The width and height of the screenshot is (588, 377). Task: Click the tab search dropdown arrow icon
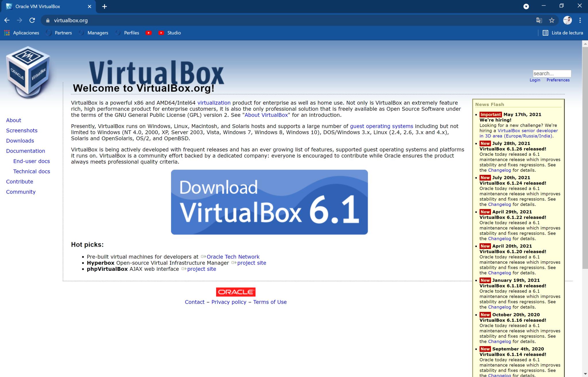pos(526,6)
